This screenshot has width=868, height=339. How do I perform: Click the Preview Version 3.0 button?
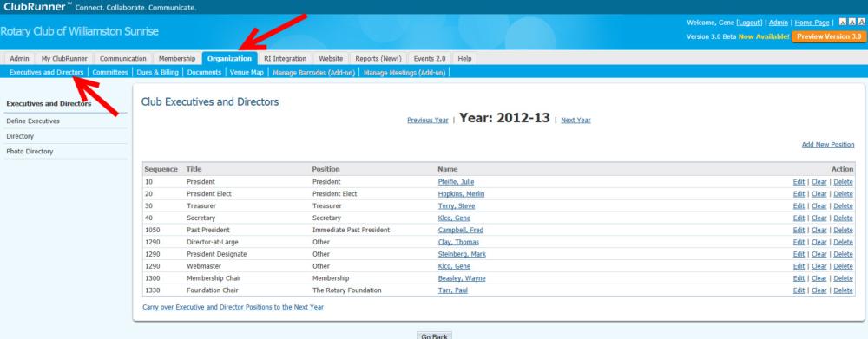pyautogui.click(x=829, y=36)
